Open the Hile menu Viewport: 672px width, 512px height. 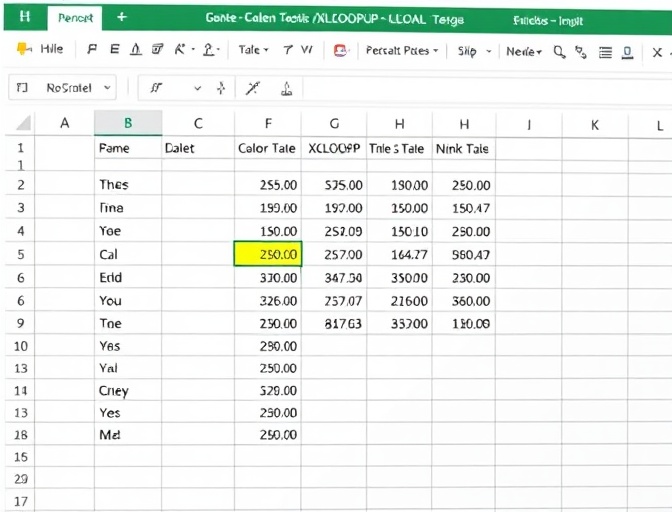52,49
